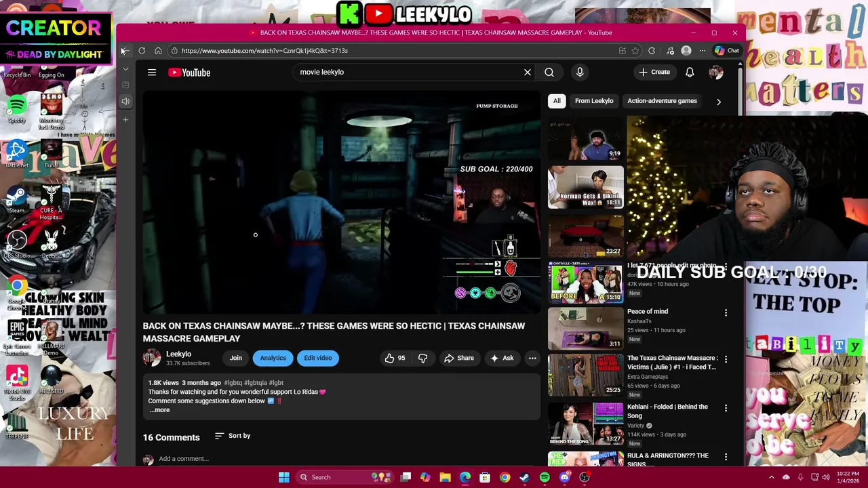Open Google Chrome desktop shortcut
This screenshot has height=488, width=868.
(x=17, y=293)
